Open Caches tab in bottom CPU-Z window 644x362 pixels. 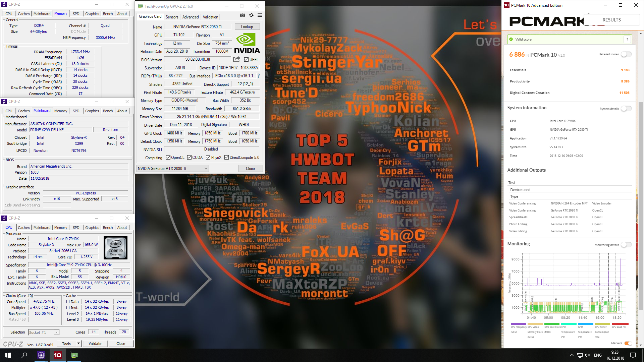[23, 228]
